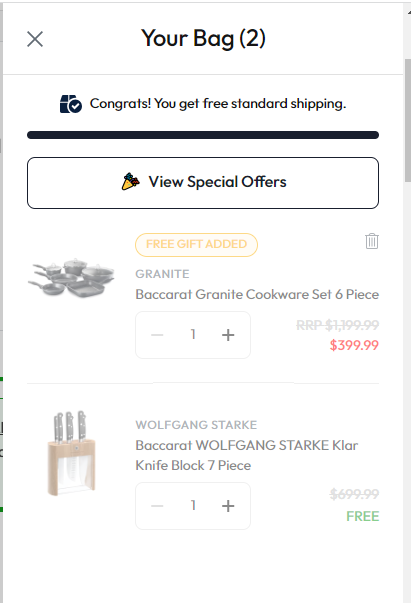Close the Your Bag panel
This screenshot has height=603, width=411.
pyautogui.click(x=35, y=39)
